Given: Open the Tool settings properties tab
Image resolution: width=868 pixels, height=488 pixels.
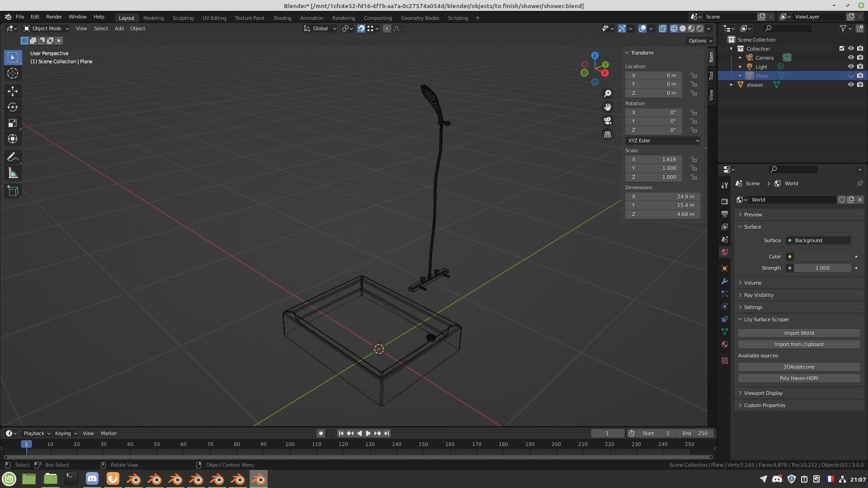Looking at the screenshot, I should pyautogui.click(x=725, y=185).
